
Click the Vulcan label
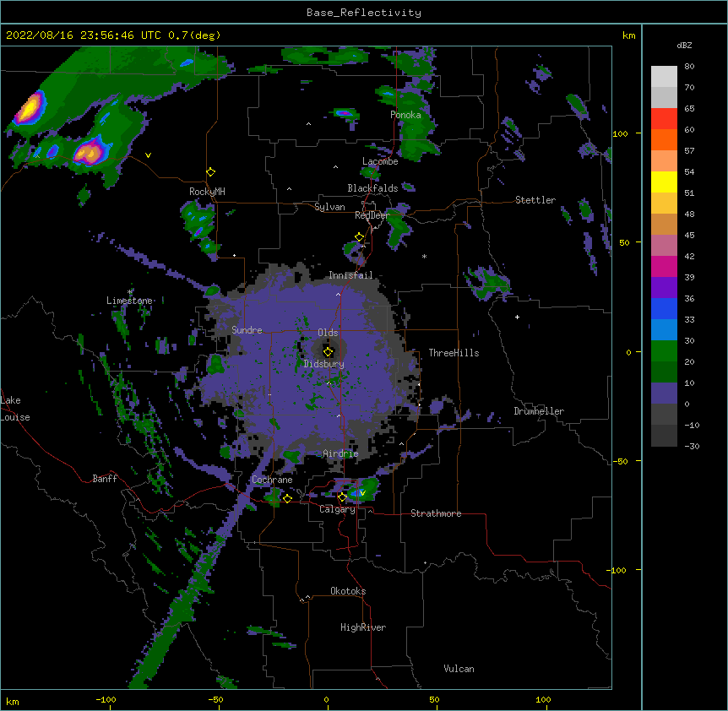tap(459, 669)
